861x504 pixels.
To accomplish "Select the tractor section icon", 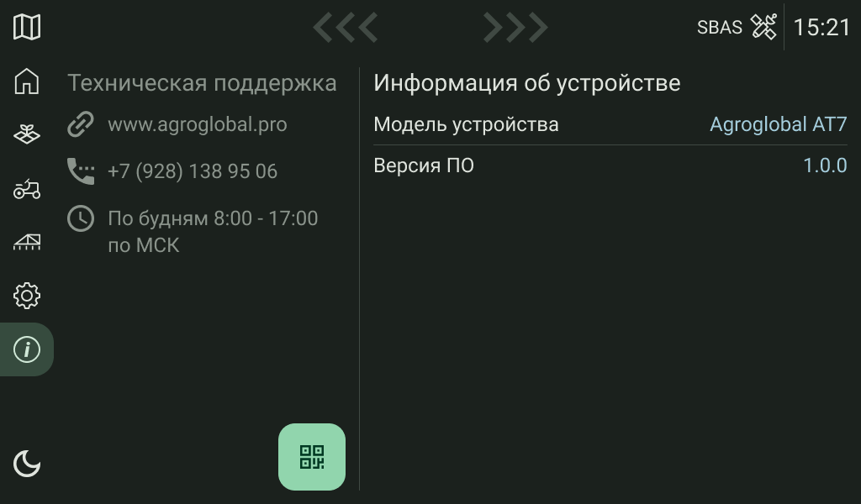I will point(27,188).
